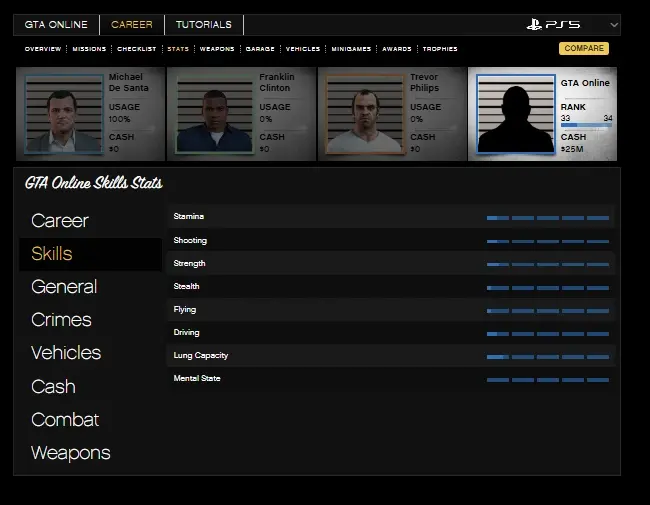Go to the Weapons submenu link
The height and width of the screenshot is (505, 650).
point(217,49)
